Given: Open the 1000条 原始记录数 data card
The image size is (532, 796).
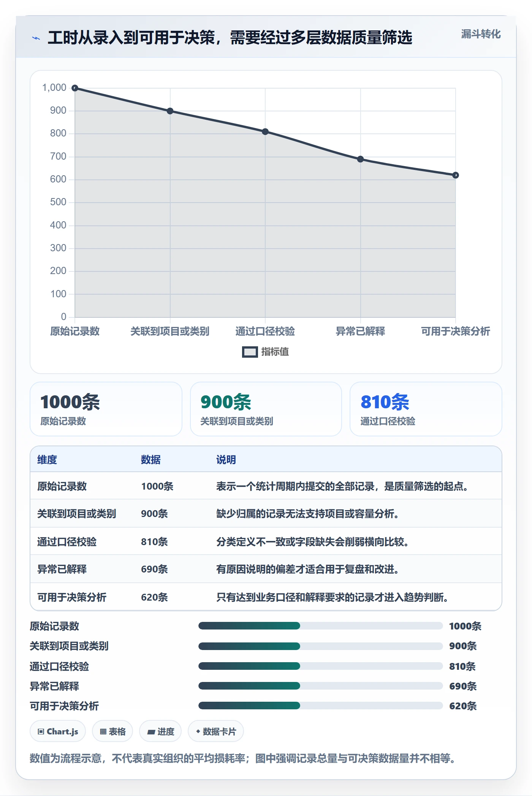Looking at the screenshot, I should (106, 409).
